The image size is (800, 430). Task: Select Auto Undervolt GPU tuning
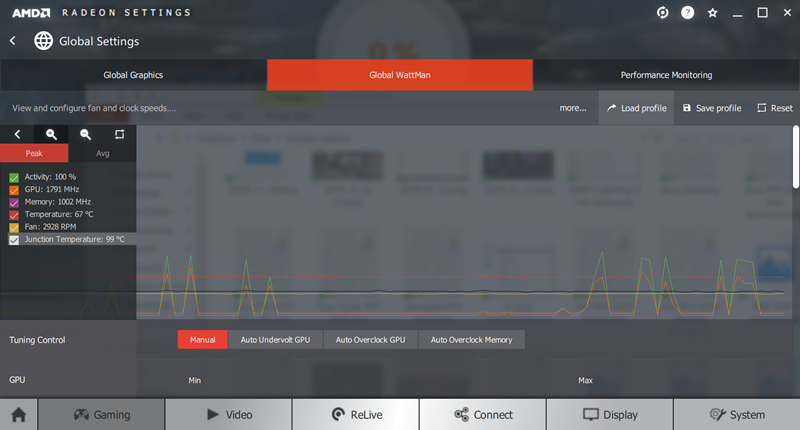click(x=275, y=340)
